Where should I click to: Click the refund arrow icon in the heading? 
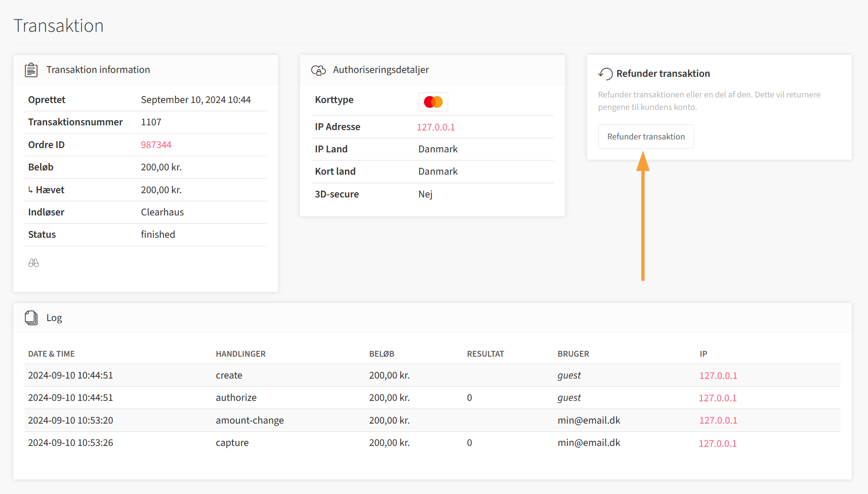tap(605, 74)
